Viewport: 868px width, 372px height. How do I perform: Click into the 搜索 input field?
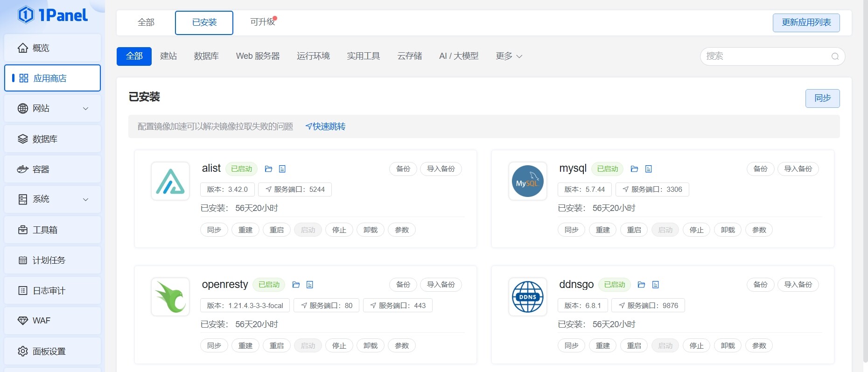point(765,56)
